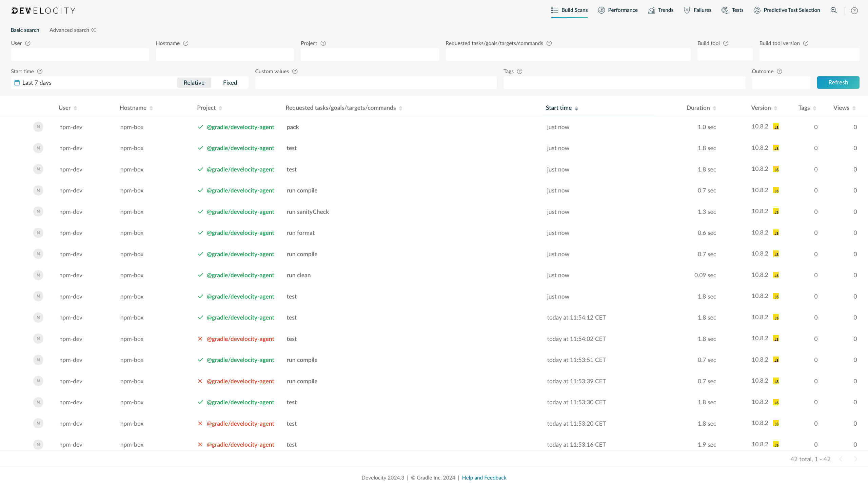Screen dimensions: 868x488
Task: Open Predictive Test Selection tab
Action: [787, 10]
